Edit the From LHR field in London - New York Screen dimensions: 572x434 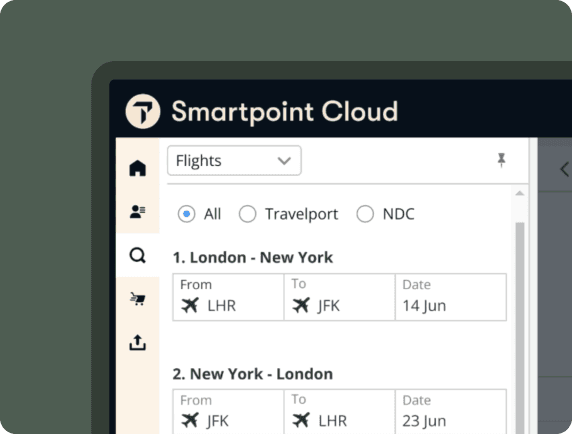(228, 297)
